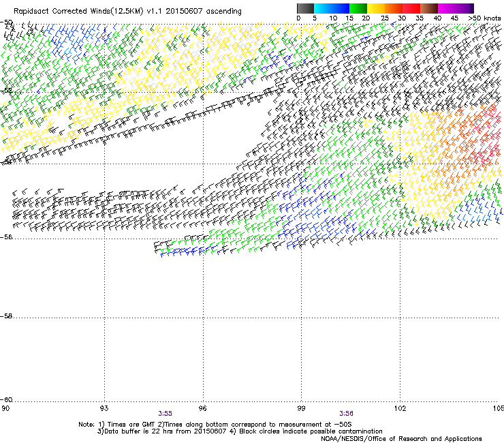Click the orange 25-30 knots legend color
Viewport: 504px width, 443px height.
coord(394,8)
